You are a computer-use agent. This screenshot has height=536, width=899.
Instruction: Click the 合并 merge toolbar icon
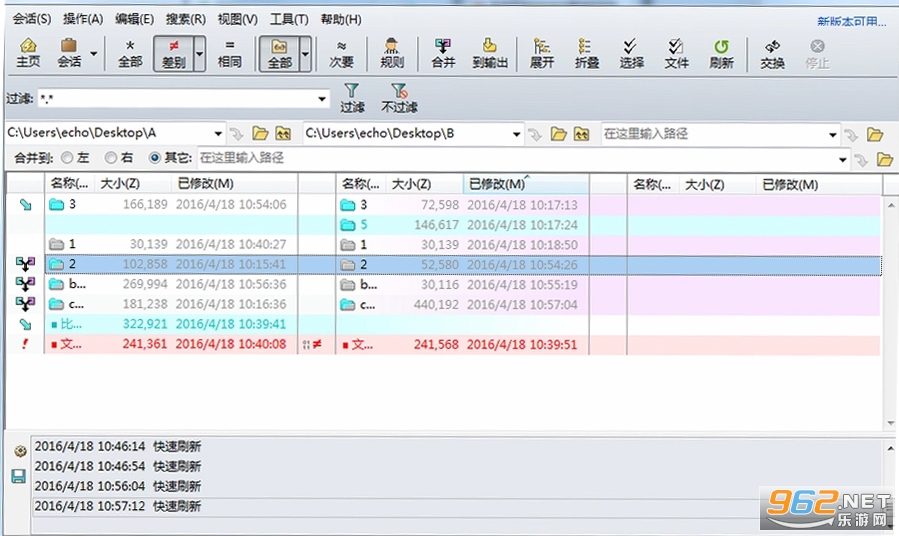[x=443, y=53]
